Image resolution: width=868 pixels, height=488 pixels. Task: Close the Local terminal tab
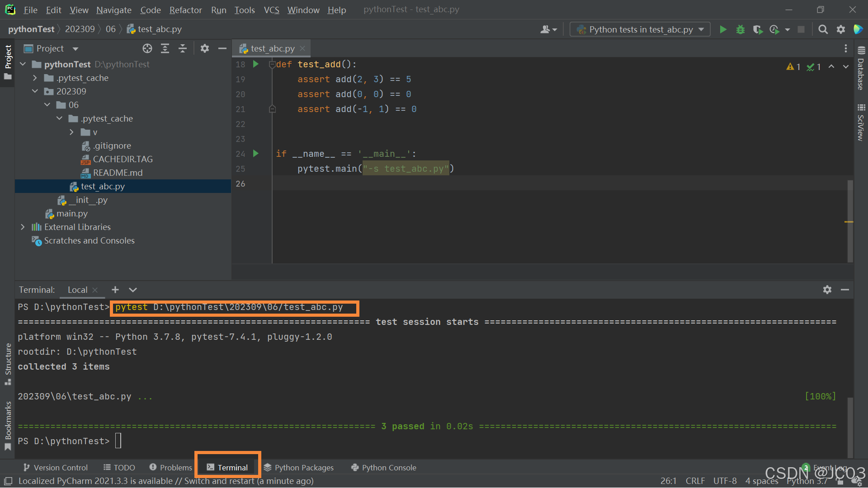pyautogui.click(x=95, y=290)
